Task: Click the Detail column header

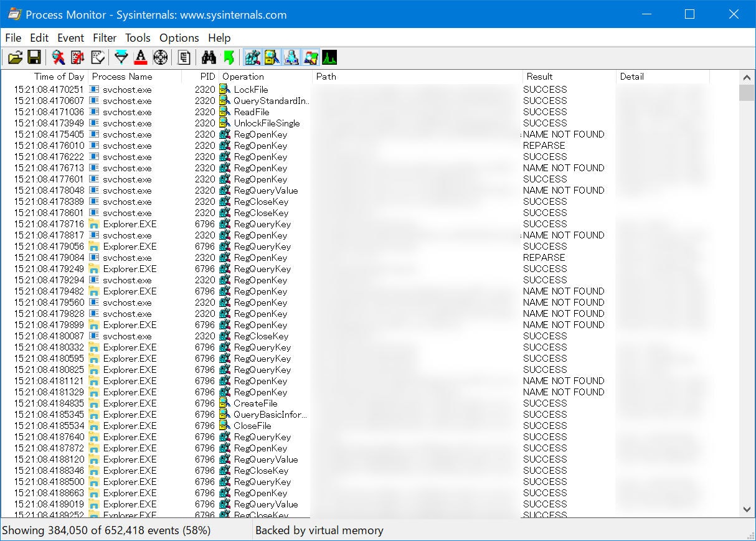Action: click(x=663, y=77)
